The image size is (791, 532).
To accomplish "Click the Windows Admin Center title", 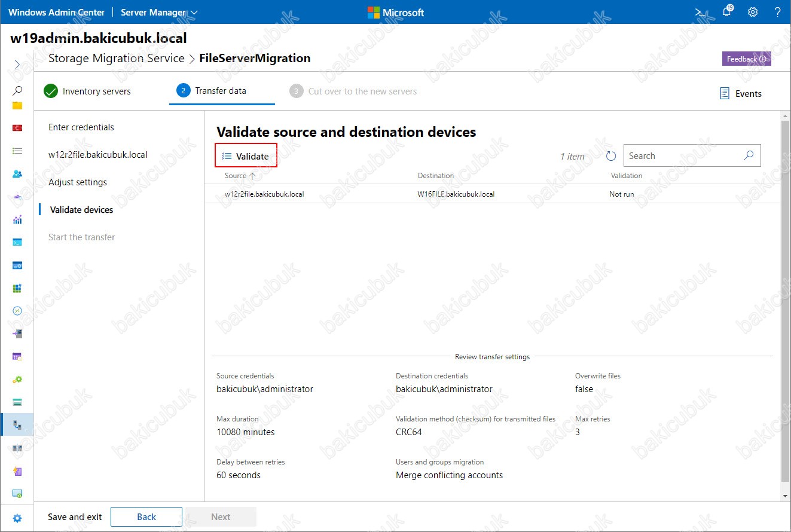I will pyautogui.click(x=56, y=12).
